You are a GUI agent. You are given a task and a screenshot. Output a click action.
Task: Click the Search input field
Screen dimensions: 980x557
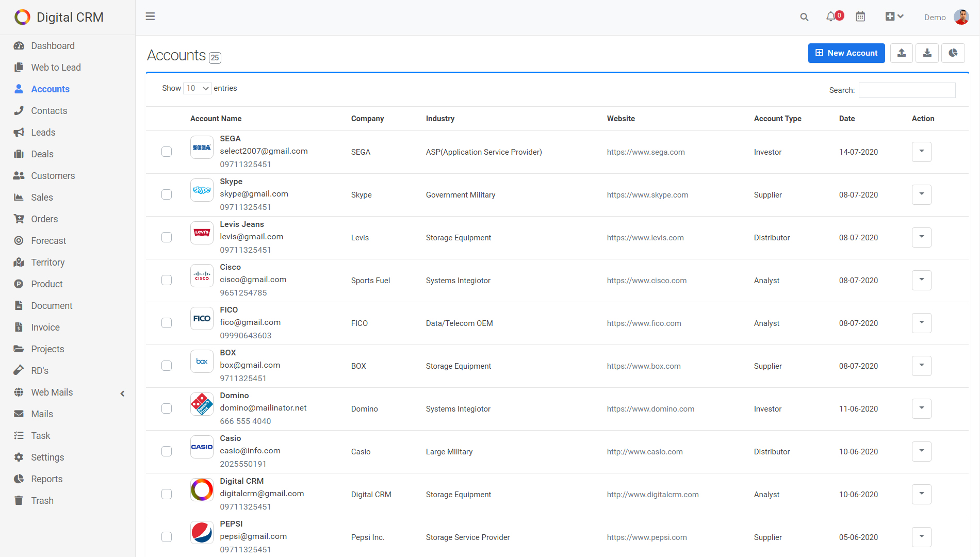(x=907, y=90)
